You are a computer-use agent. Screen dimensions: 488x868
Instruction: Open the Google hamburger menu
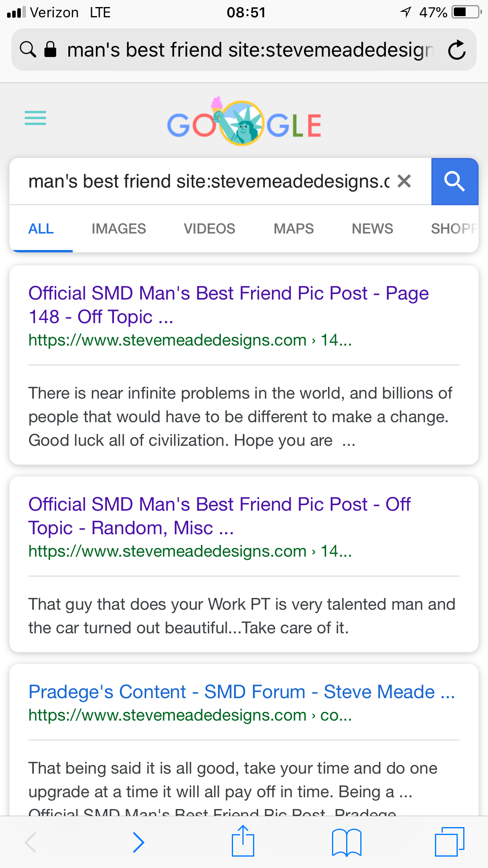pyautogui.click(x=35, y=118)
